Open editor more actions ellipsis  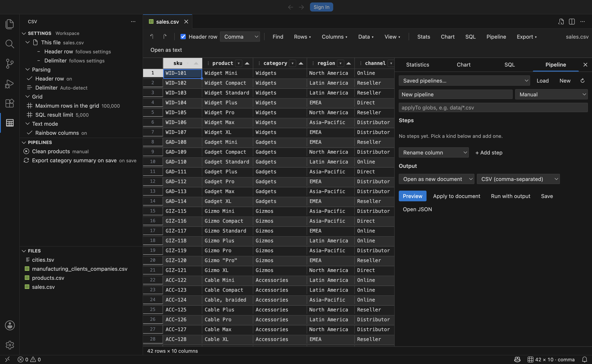tap(583, 22)
